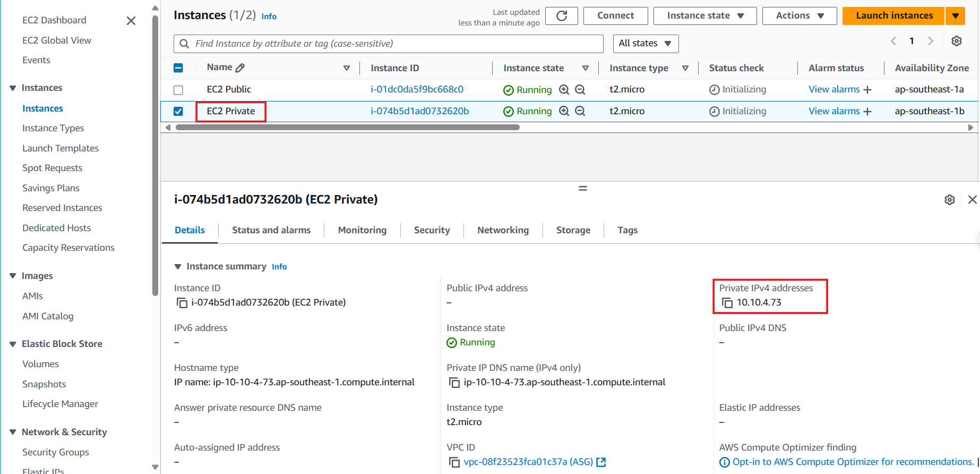Click View alarms for EC2 Public
The height and width of the screenshot is (474, 980).
click(834, 90)
